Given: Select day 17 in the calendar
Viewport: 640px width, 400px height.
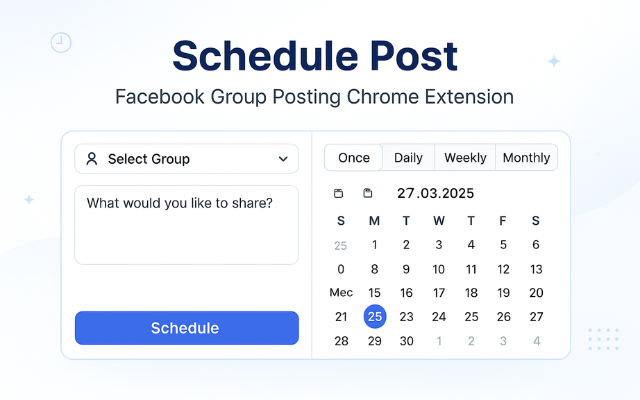Looking at the screenshot, I should pos(439,293).
